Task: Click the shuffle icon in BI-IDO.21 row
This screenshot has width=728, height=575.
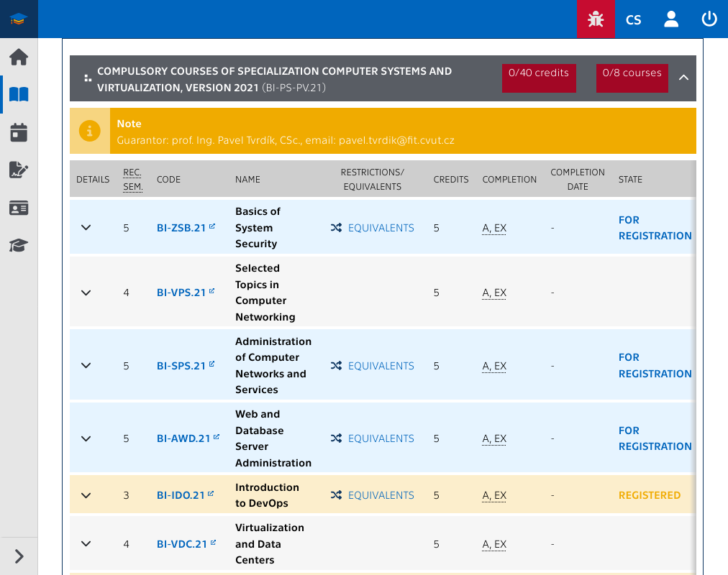Action: pyautogui.click(x=336, y=495)
